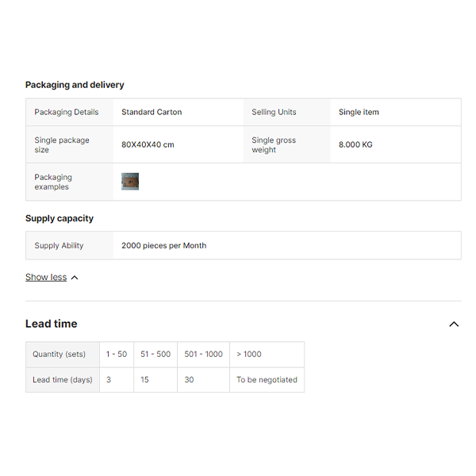The image size is (476, 476).
Task: Click the Supply Ability label cell
Action: coord(59,246)
